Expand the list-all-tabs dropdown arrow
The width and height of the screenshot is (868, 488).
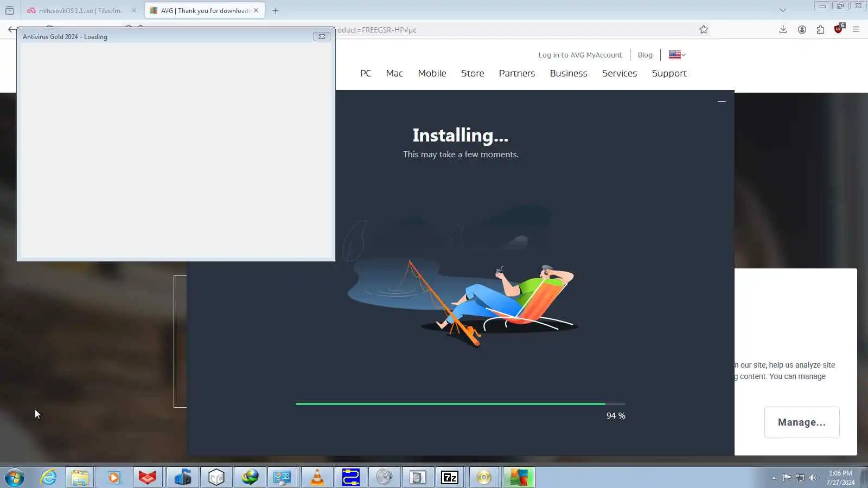point(782,10)
